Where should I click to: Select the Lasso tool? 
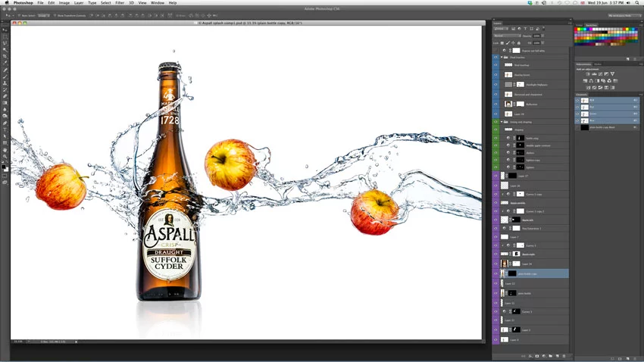pos(5,42)
